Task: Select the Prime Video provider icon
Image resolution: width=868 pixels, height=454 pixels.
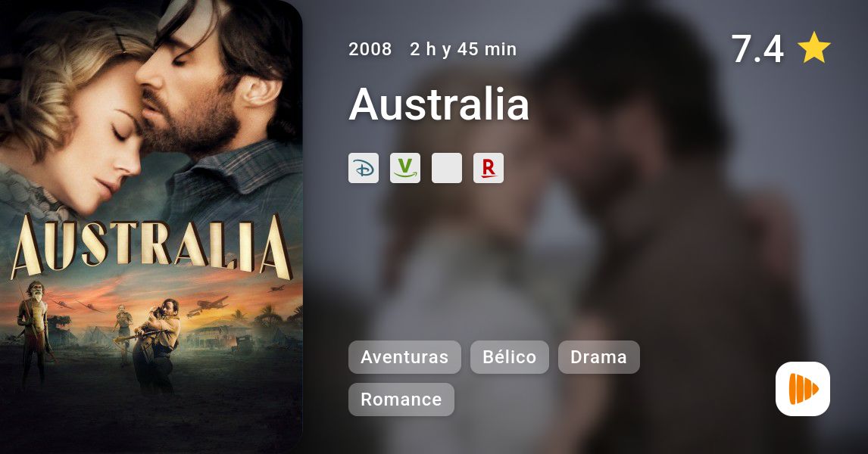Action: 405,168
